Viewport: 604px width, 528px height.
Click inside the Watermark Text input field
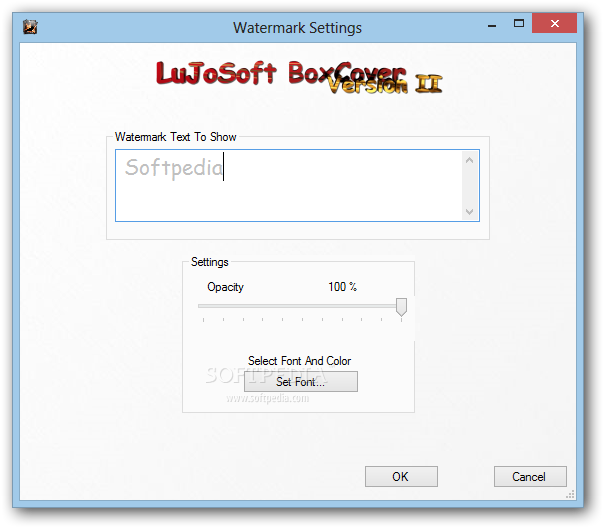tap(289, 186)
